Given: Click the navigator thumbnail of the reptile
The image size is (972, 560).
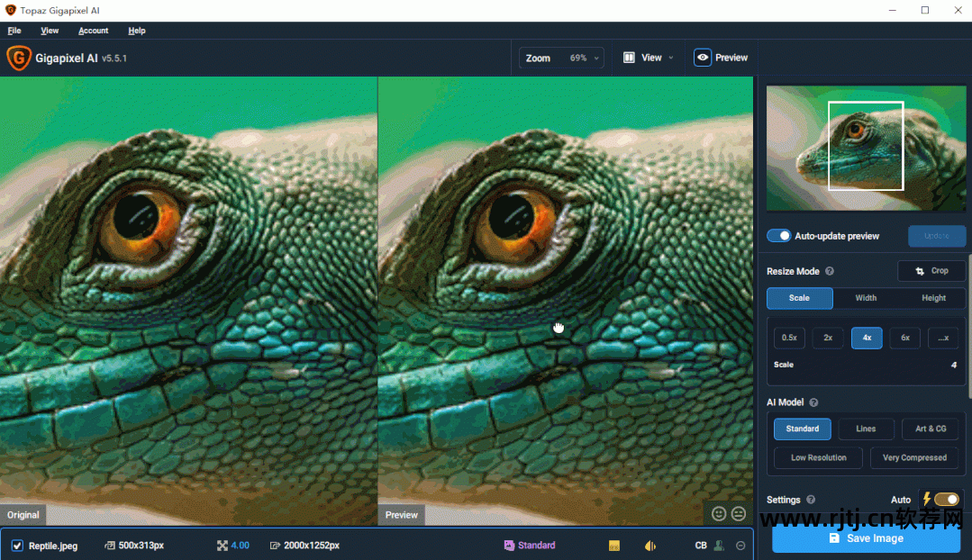Looking at the screenshot, I should click(x=865, y=149).
